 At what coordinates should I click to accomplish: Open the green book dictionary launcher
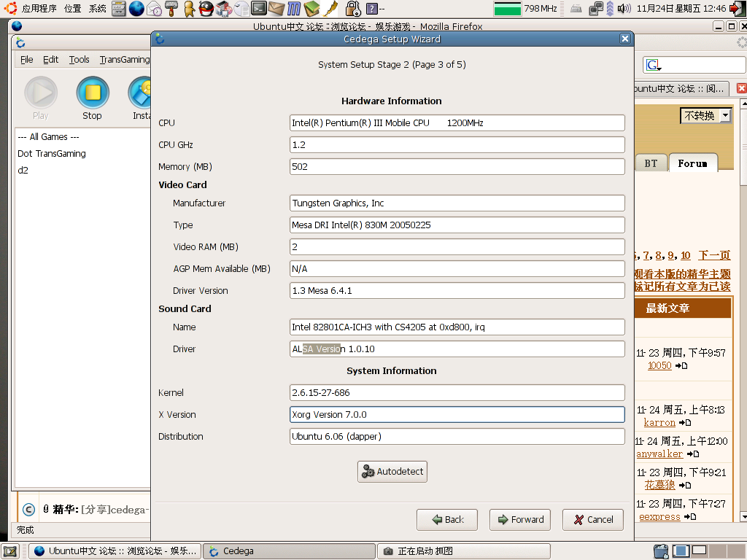[311, 8]
